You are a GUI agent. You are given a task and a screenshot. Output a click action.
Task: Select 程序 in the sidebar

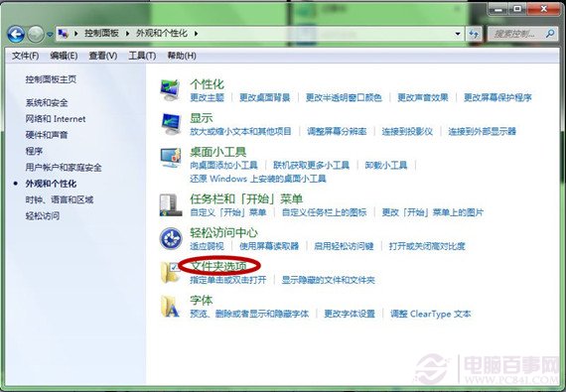tap(34, 151)
